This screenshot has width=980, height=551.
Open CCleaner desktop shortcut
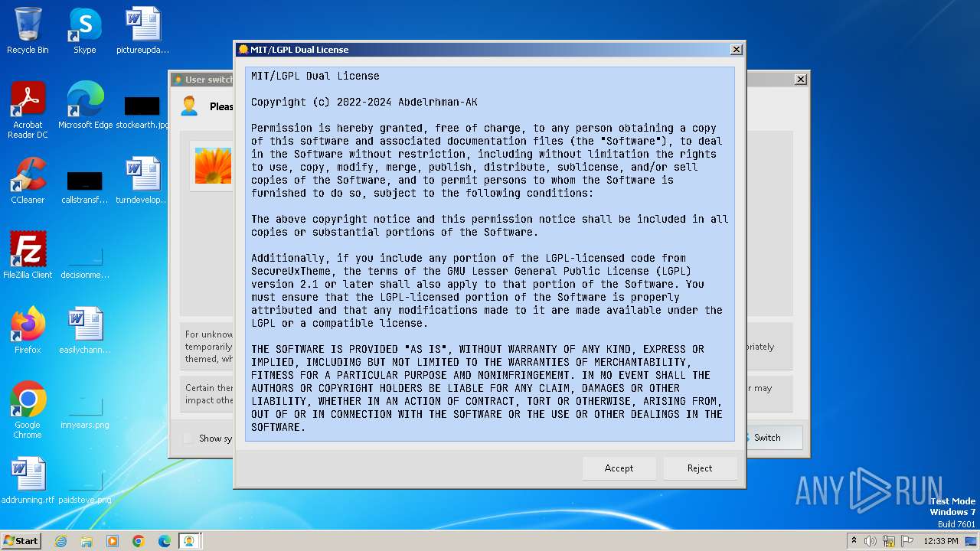click(28, 181)
